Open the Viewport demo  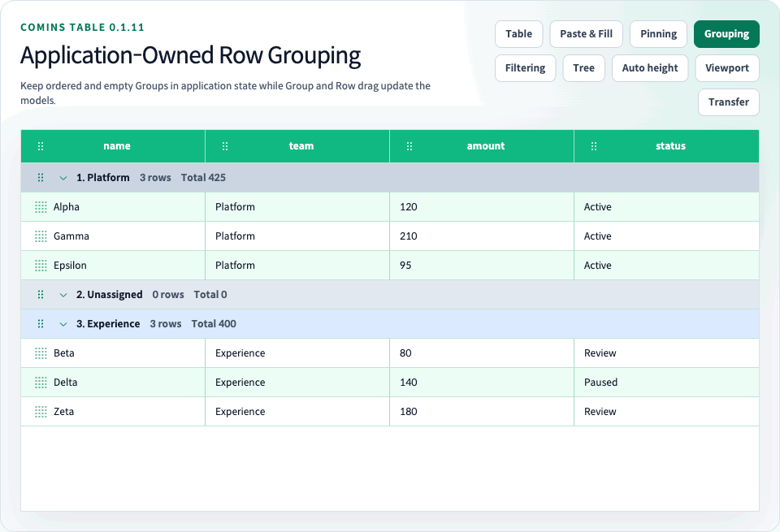click(727, 68)
